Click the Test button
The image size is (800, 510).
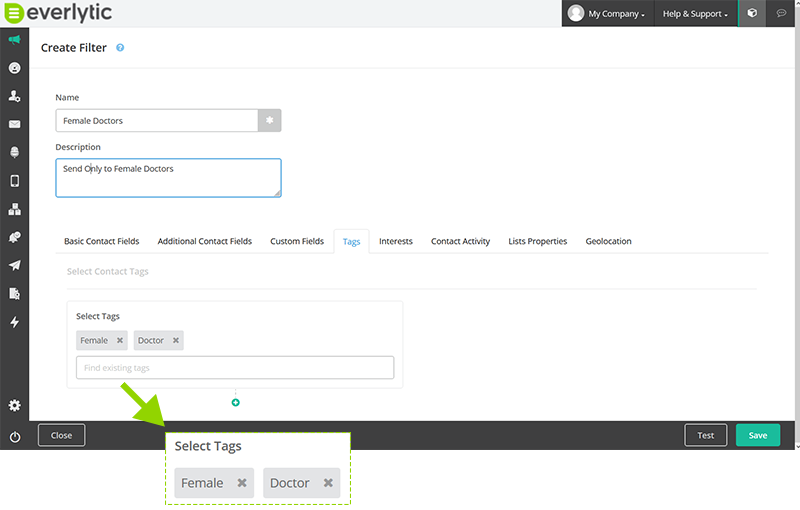pyautogui.click(x=706, y=435)
